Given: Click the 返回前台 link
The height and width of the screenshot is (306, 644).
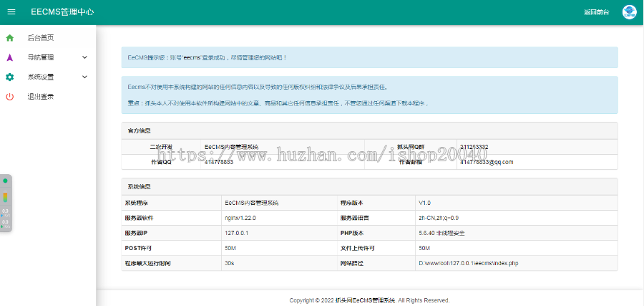Looking at the screenshot, I should coord(596,12).
